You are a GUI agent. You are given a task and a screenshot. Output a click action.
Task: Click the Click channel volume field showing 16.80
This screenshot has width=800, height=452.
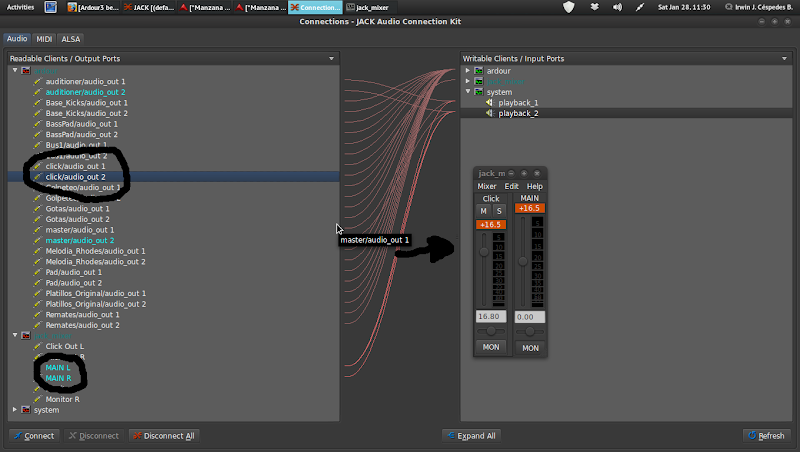pos(490,317)
